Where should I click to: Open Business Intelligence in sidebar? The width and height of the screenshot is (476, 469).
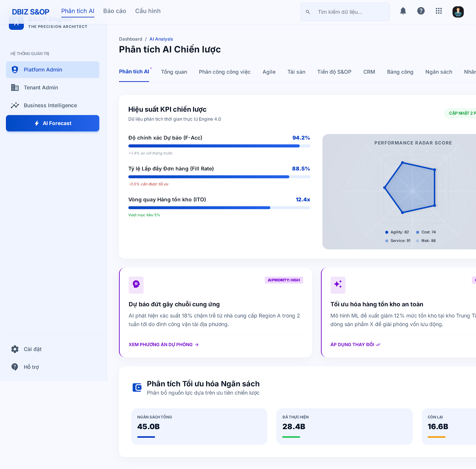click(53, 105)
